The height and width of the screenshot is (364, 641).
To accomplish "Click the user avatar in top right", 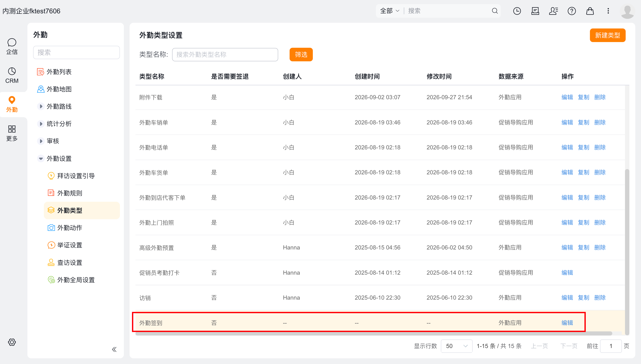I will pyautogui.click(x=627, y=12).
